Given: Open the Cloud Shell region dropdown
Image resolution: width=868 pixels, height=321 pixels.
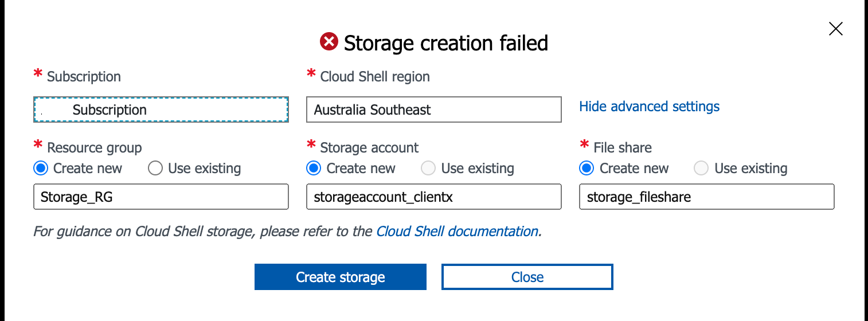Looking at the screenshot, I should (434, 109).
